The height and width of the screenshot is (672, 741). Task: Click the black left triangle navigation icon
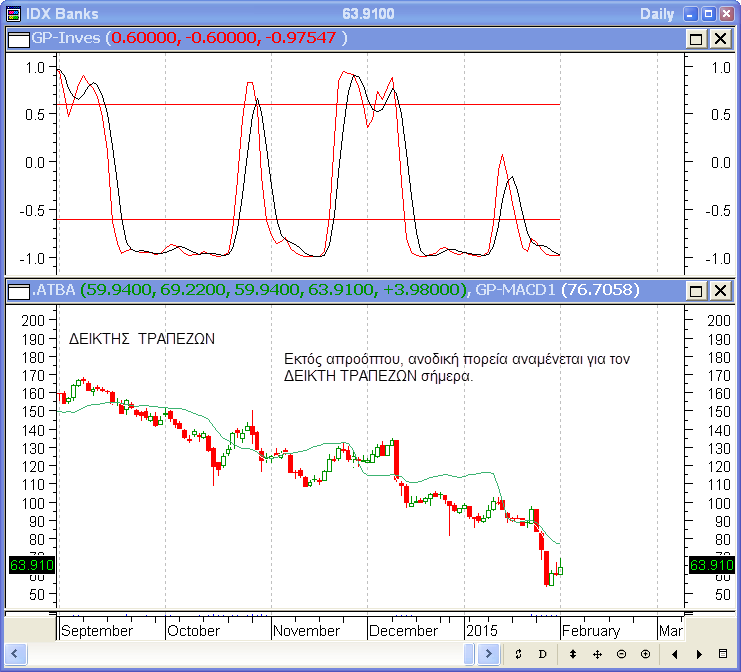(675, 654)
